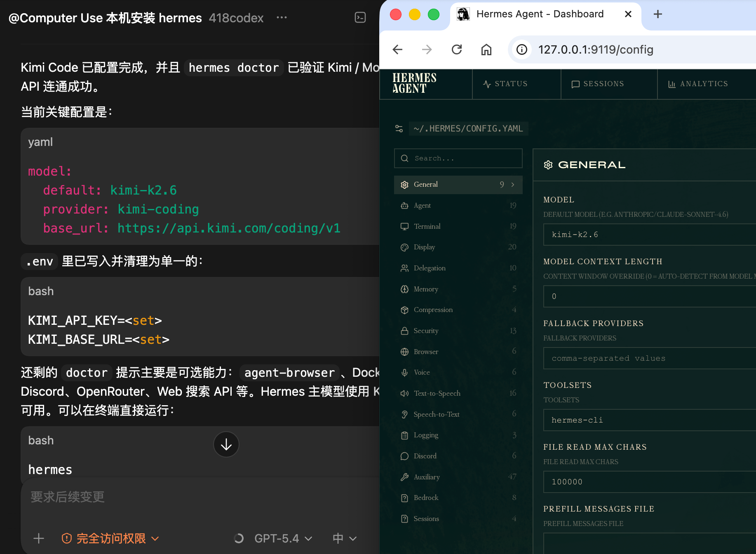Click the scroll-to-bottom arrow button
This screenshot has height=554, width=756.
[226, 444]
